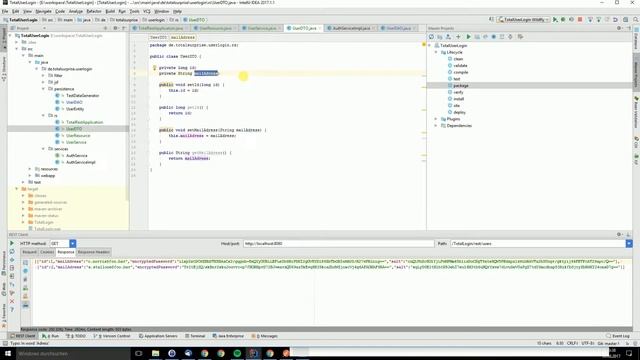Stop the running process with the red square
Screen dimensions: 640x360
point(580,20)
